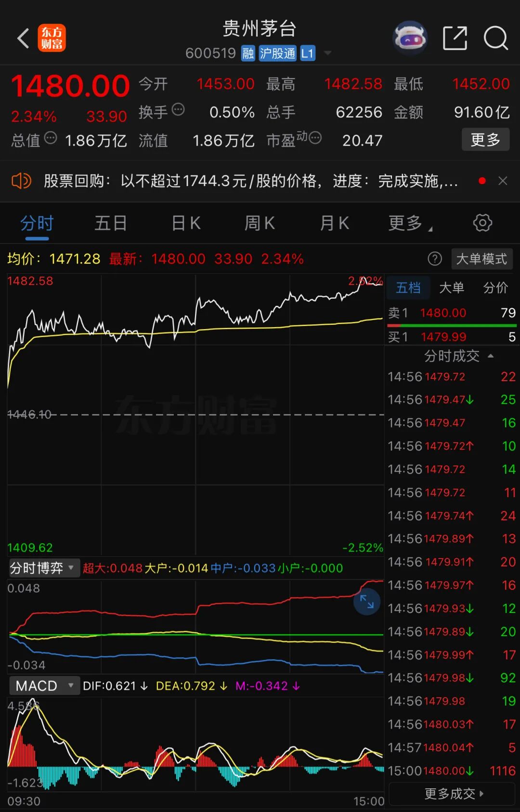Tap the 融 margin trading badge
The height and width of the screenshot is (812, 520).
coord(248,53)
